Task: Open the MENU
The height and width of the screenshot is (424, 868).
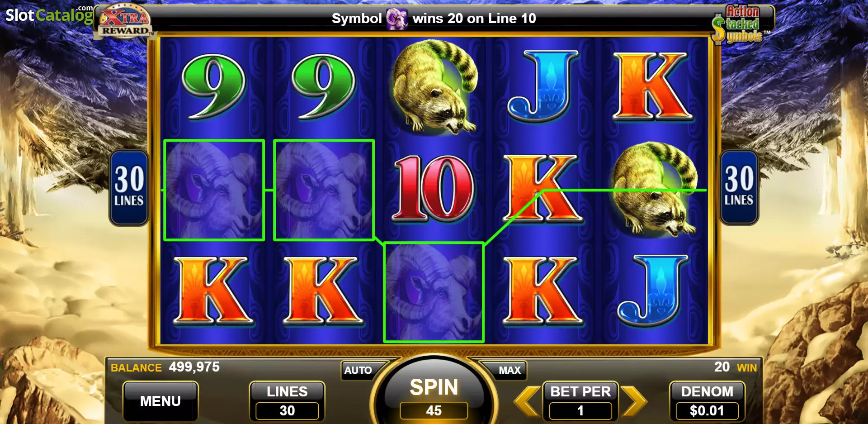Action: [160, 401]
